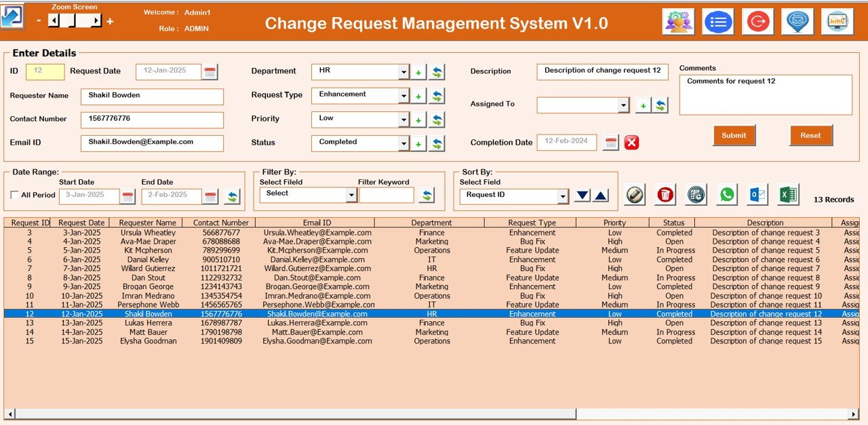Refresh the Department list
The image size is (868, 425).
(437, 73)
